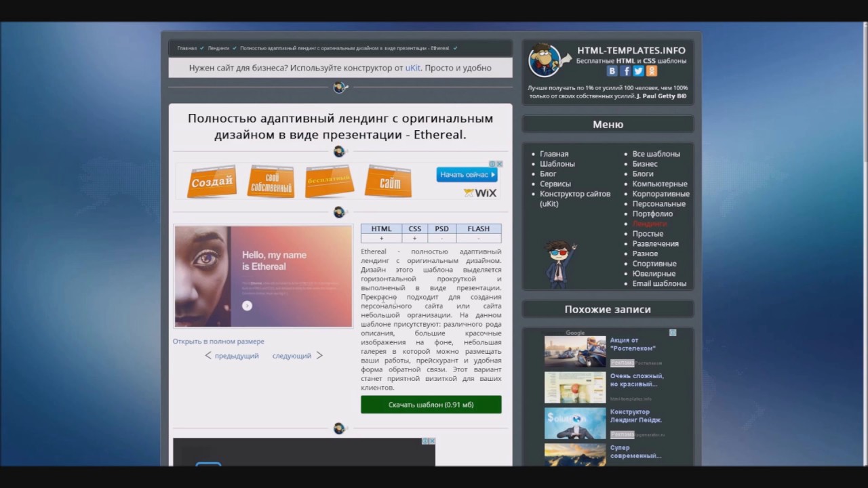Click the left arrow beside 'предыдущий'
The height and width of the screenshot is (488, 868).
click(208, 355)
